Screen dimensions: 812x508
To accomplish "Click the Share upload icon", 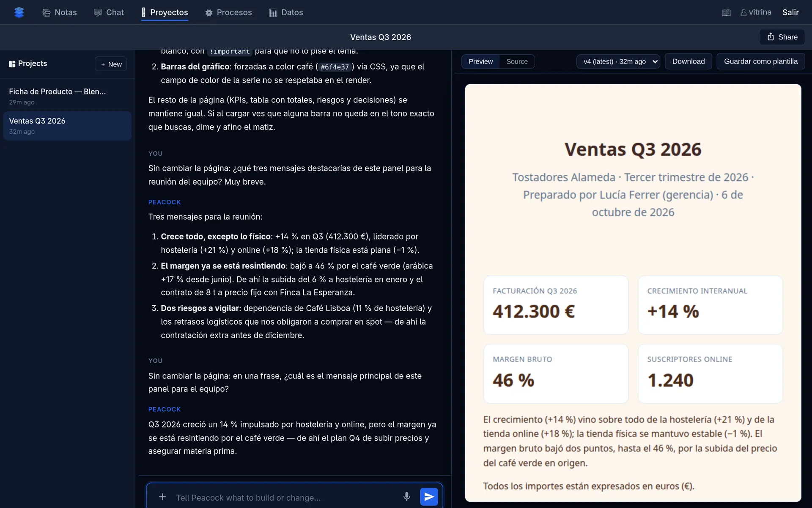I will [771, 37].
